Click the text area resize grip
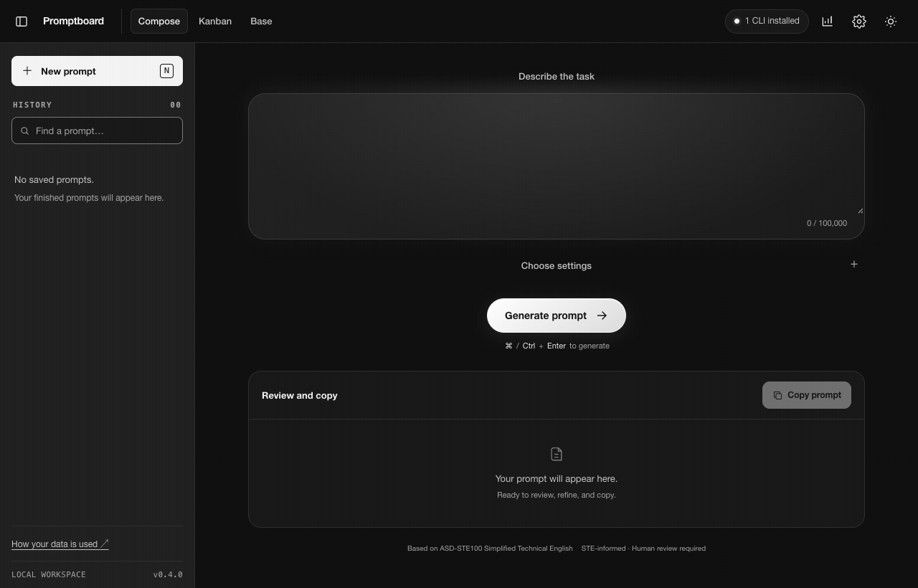The width and height of the screenshot is (918, 588). point(860,210)
